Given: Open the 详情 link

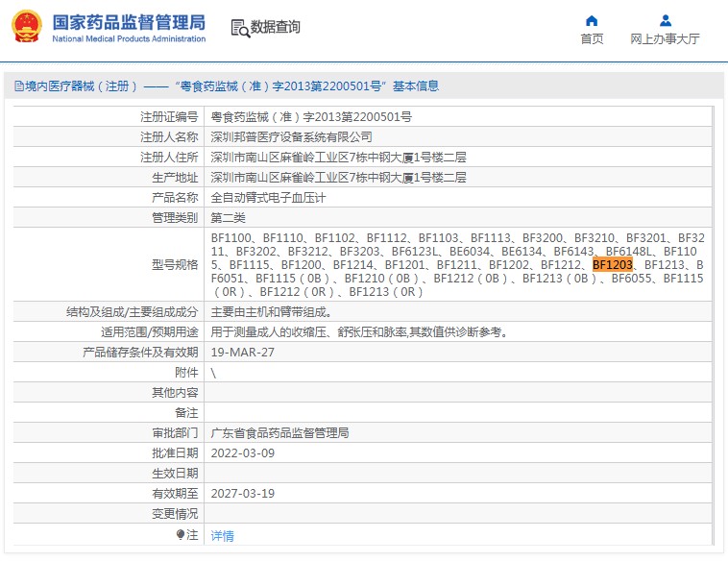Looking at the screenshot, I should [x=223, y=535].
